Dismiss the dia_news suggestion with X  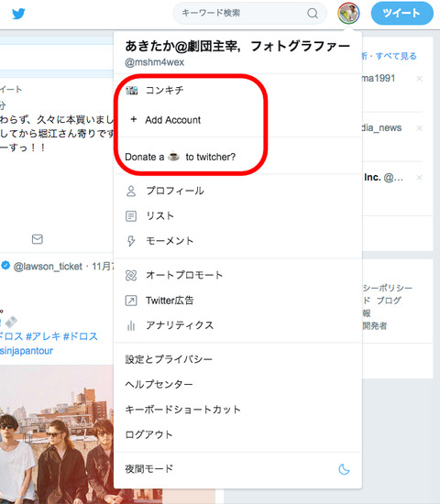pos(419,128)
